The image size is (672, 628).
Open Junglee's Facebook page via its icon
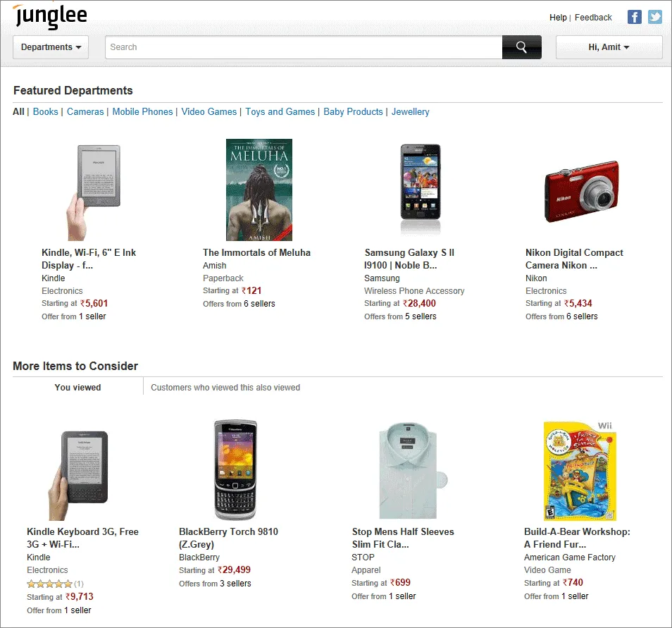click(634, 17)
